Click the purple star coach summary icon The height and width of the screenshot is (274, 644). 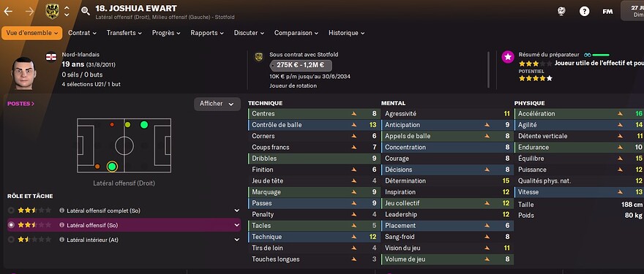[508, 57]
